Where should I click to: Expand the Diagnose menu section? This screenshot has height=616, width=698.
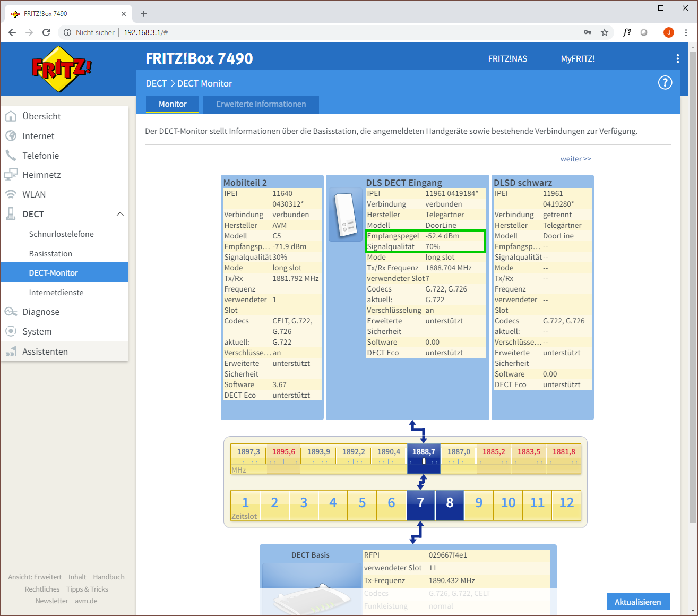(41, 312)
